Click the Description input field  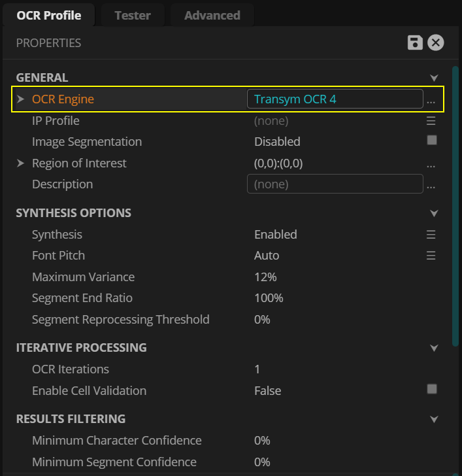tap(335, 184)
